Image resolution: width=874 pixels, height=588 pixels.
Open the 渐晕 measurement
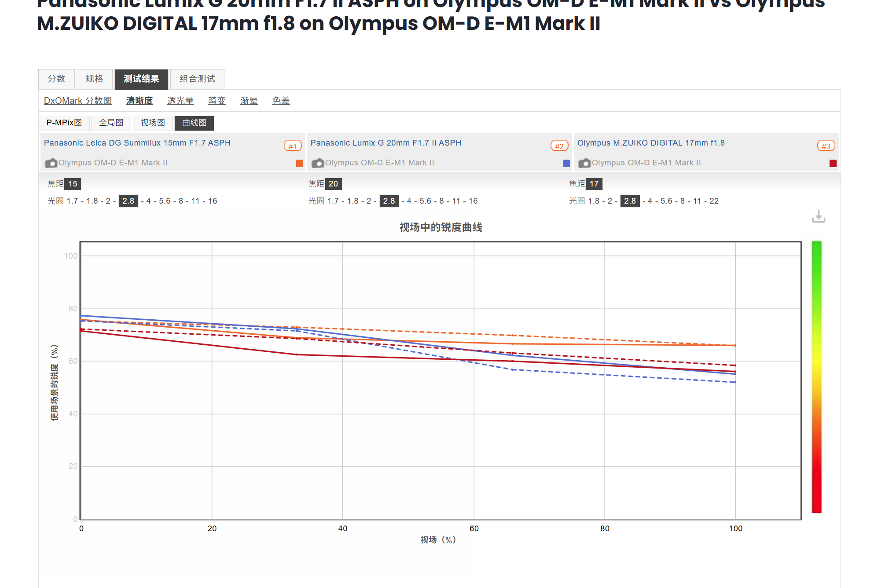click(249, 101)
